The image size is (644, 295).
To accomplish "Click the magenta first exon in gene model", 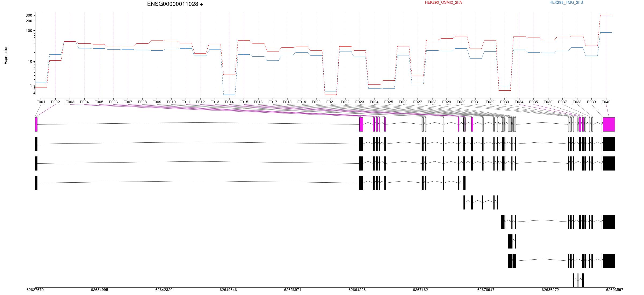I will coord(36,124).
